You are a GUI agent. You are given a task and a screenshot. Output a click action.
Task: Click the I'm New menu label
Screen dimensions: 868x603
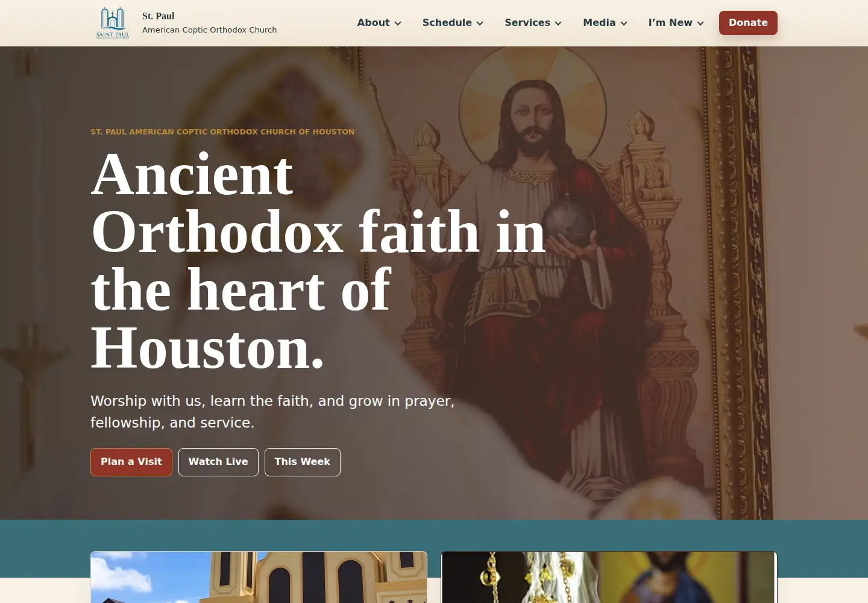pos(670,23)
